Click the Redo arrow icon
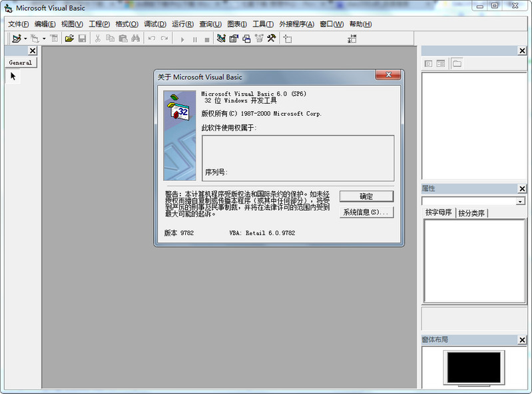 164,39
